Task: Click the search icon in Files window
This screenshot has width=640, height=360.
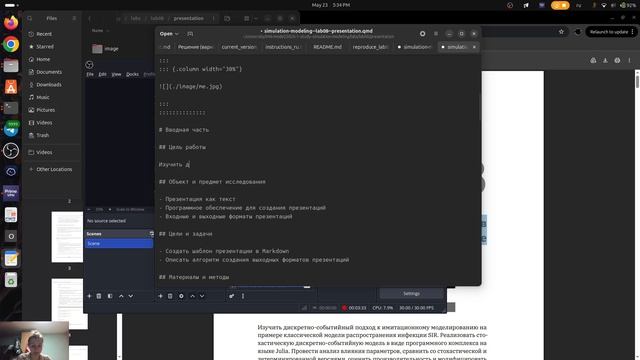Action: 30,18
